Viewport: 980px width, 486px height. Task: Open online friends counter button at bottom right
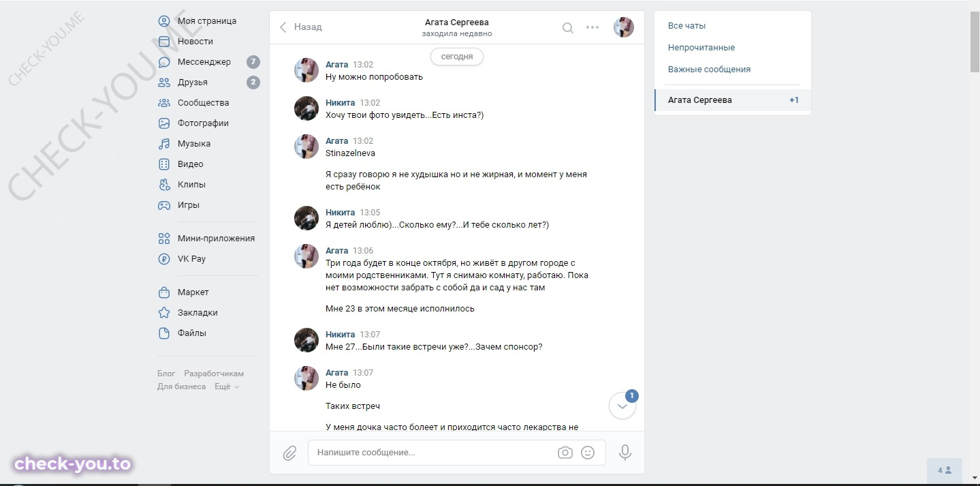click(x=945, y=470)
